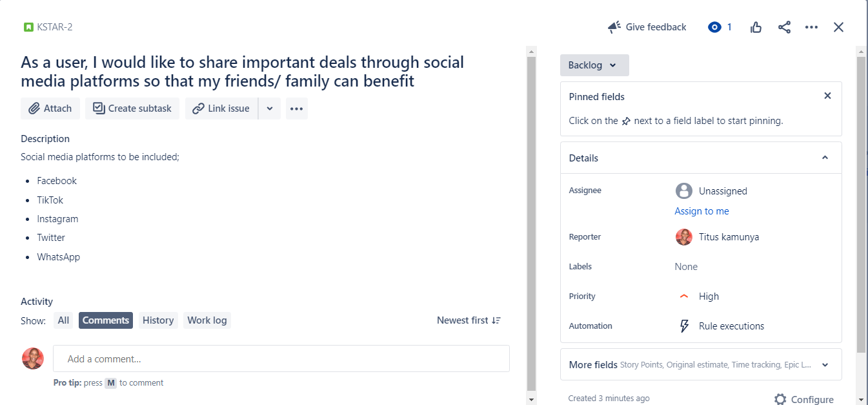
Task: Switch to the History tab
Action: tap(158, 320)
